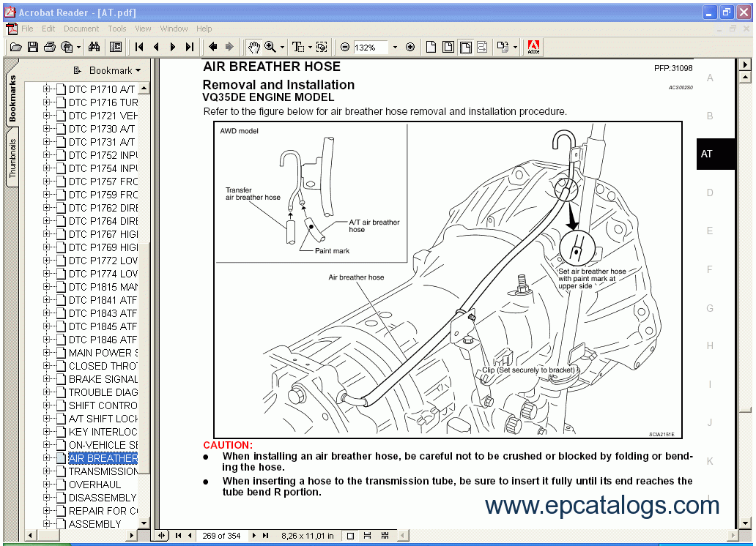Expand the DTC P1710 A/T bookmark
Screen dimensions: 756x546
coord(47,89)
